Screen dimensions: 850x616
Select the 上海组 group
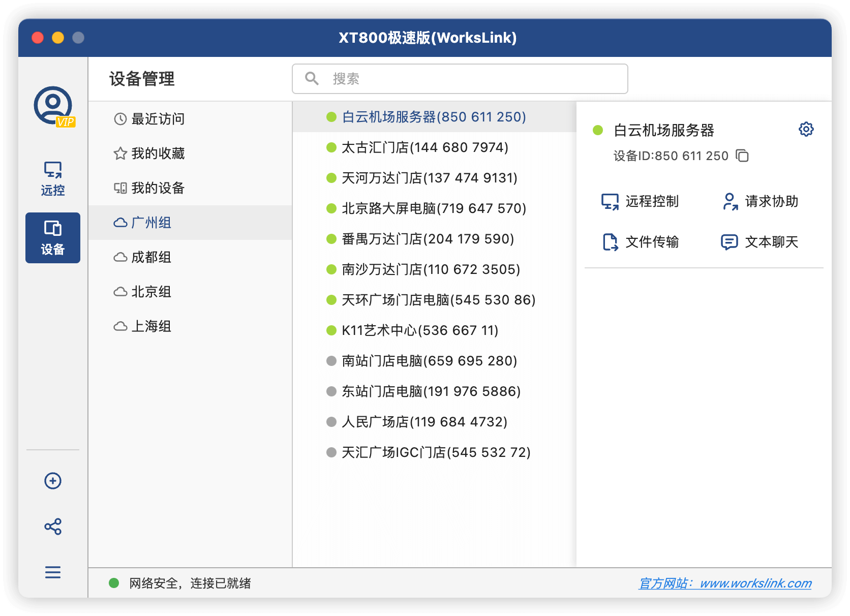point(190,326)
